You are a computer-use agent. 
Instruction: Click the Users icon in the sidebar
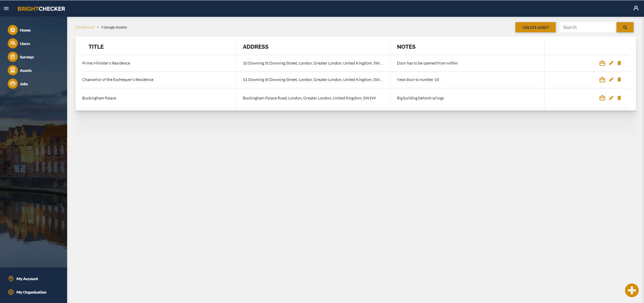(12, 43)
